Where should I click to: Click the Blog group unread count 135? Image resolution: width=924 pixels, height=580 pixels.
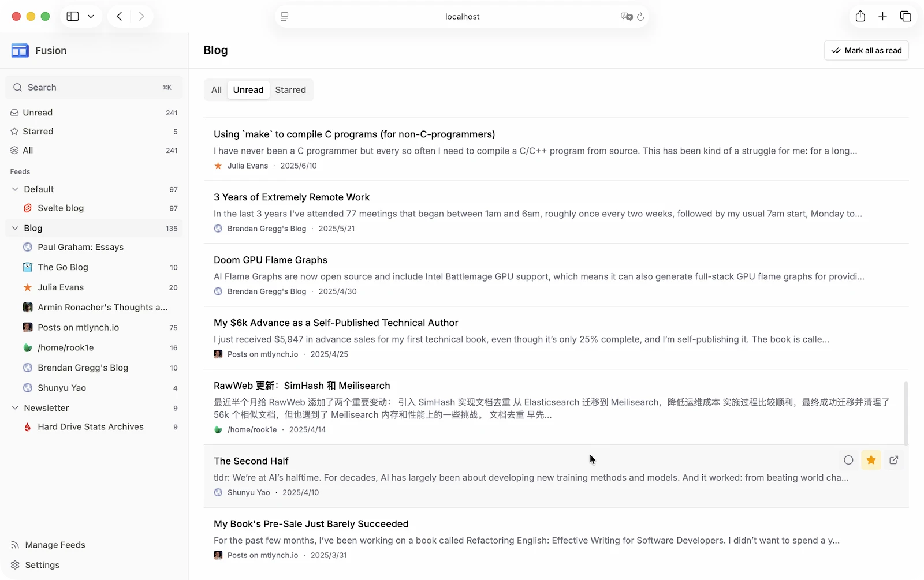pos(172,229)
